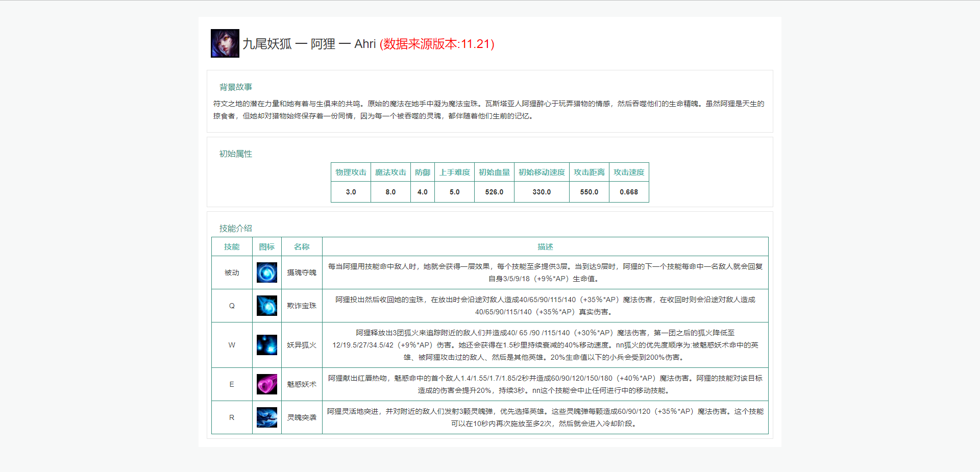
Task: Click the 技能介绍 section heading
Action: 236,228
